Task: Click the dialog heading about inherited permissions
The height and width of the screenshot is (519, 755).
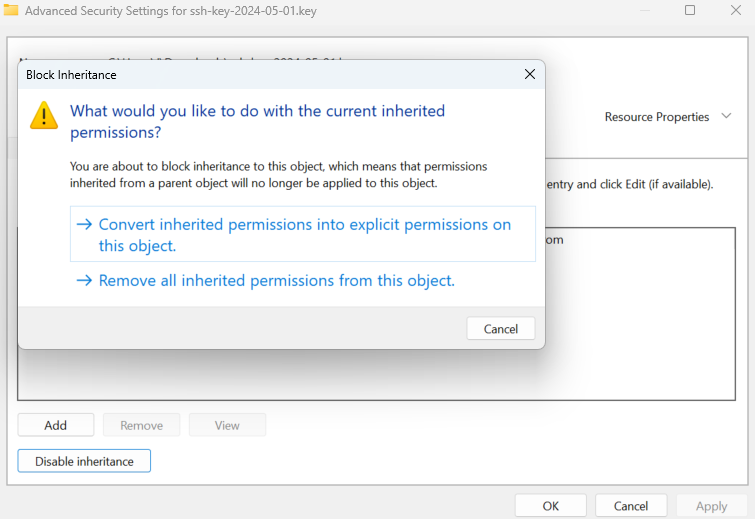Action: 257,121
